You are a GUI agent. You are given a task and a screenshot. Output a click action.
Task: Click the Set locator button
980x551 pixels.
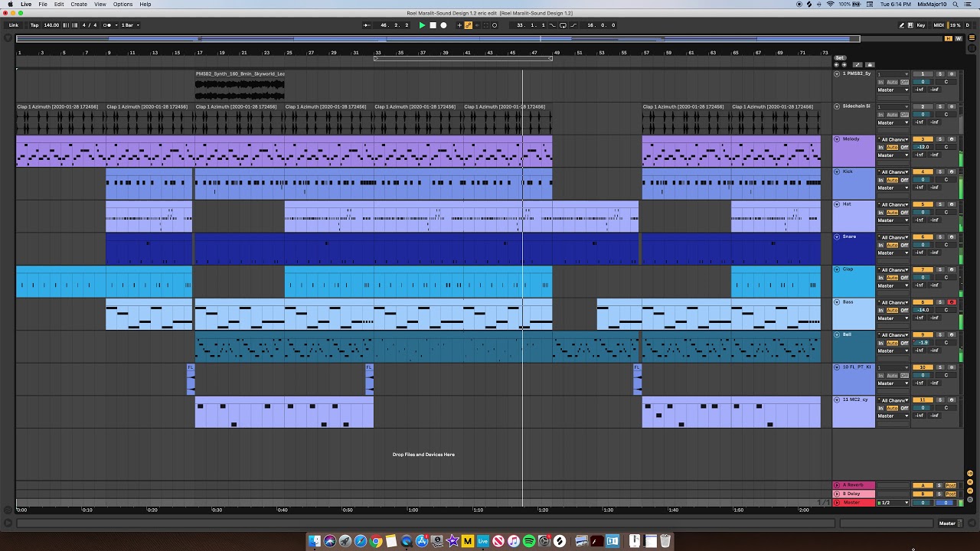(x=840, y=58)
